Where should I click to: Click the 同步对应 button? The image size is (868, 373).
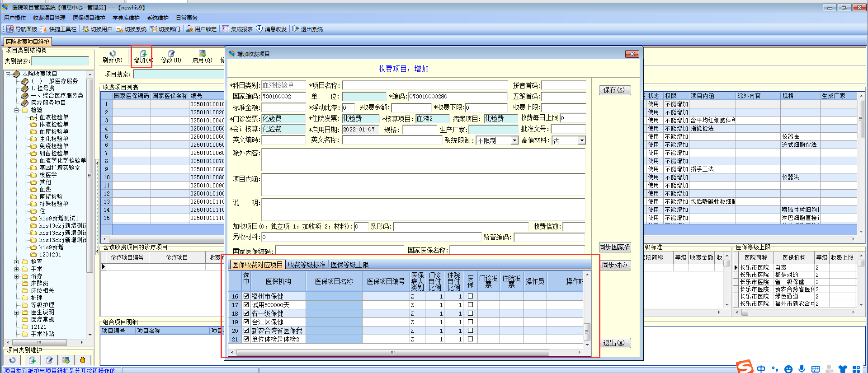(615, 265)
